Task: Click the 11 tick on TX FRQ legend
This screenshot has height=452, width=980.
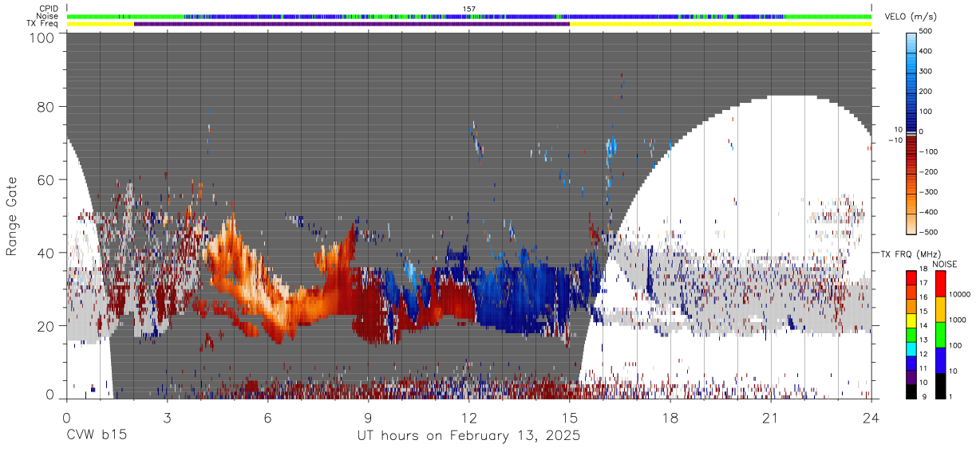Action: pyautogui.click(x=922, y=368)
